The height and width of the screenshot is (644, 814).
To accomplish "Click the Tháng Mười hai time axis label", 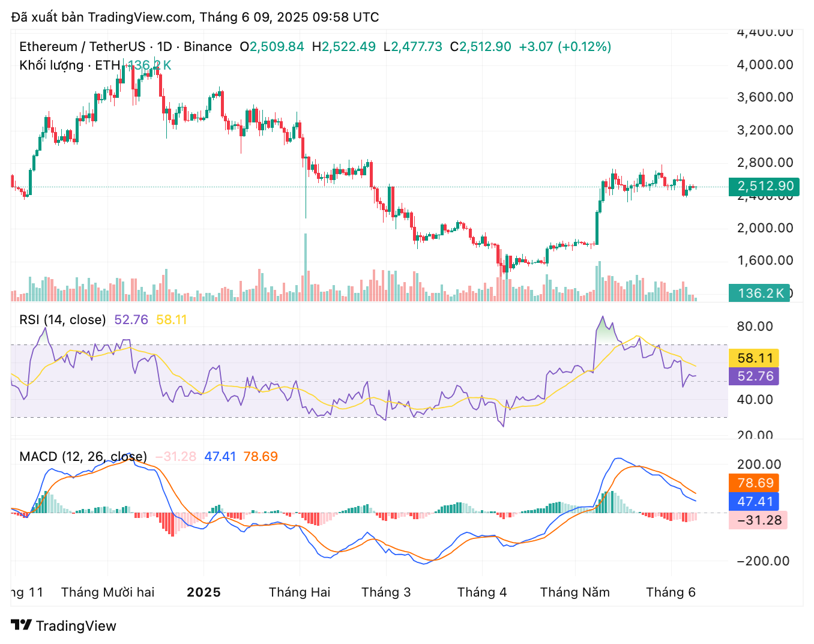I will click(108, 592).
